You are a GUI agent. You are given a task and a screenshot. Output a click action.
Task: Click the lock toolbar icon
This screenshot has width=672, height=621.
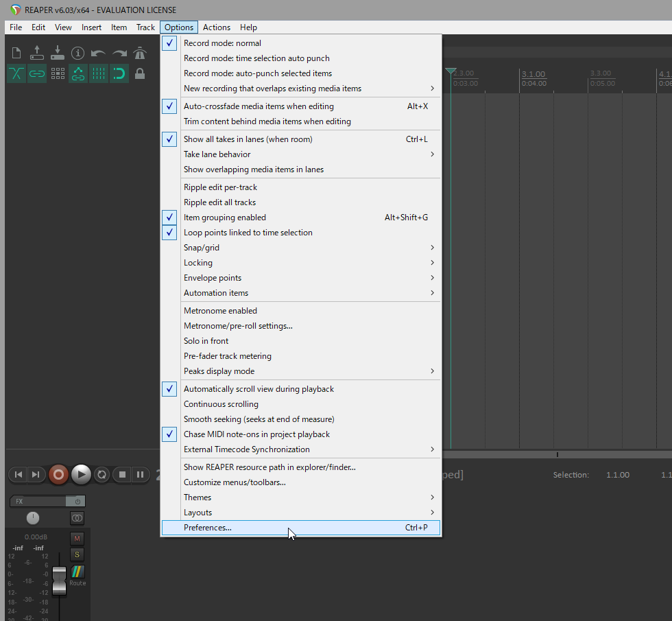pyautogui.click(x=140, y=73)
